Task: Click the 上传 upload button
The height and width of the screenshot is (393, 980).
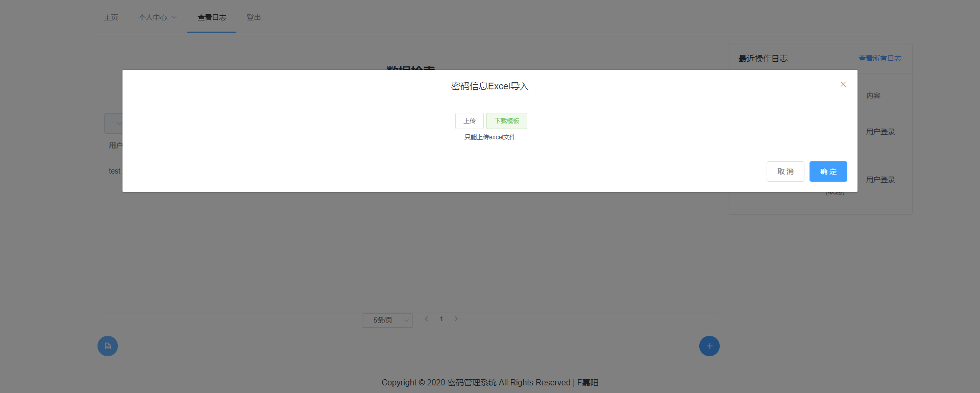Action: 469,121
